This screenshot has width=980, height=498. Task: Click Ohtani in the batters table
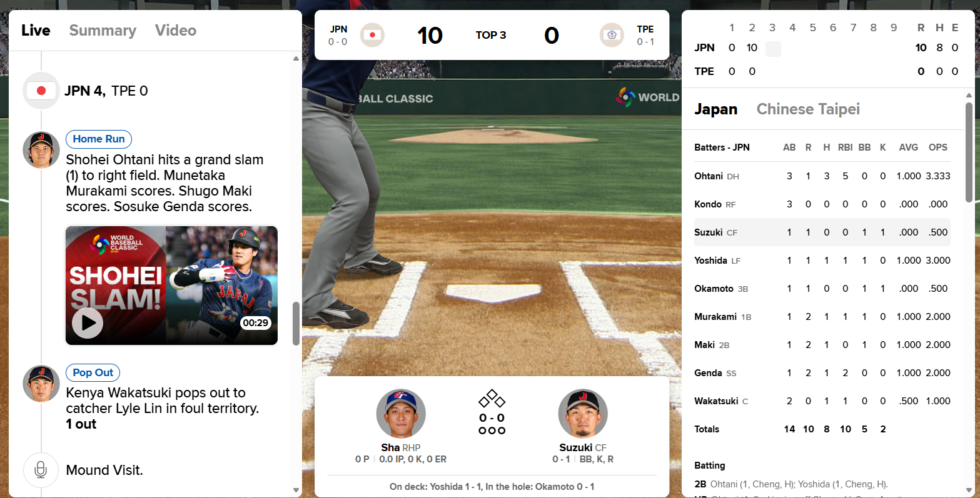tap(709, 176)
